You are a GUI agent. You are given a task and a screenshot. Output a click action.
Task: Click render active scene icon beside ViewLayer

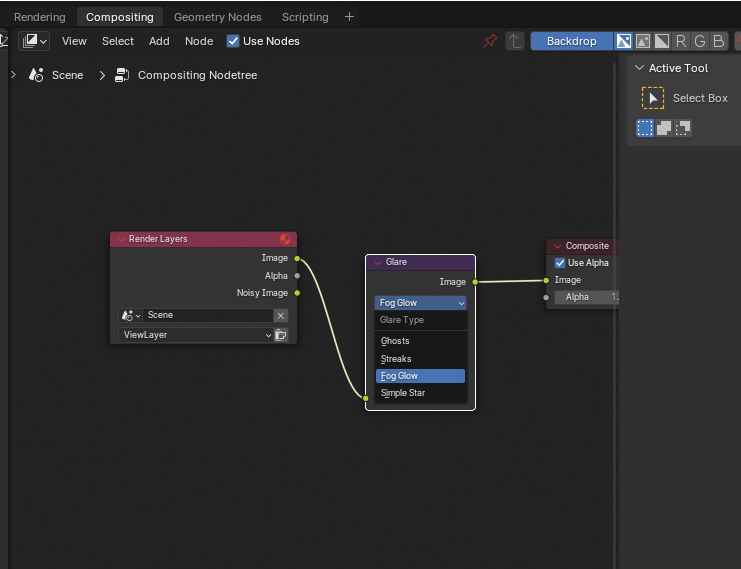click(281, 335)
